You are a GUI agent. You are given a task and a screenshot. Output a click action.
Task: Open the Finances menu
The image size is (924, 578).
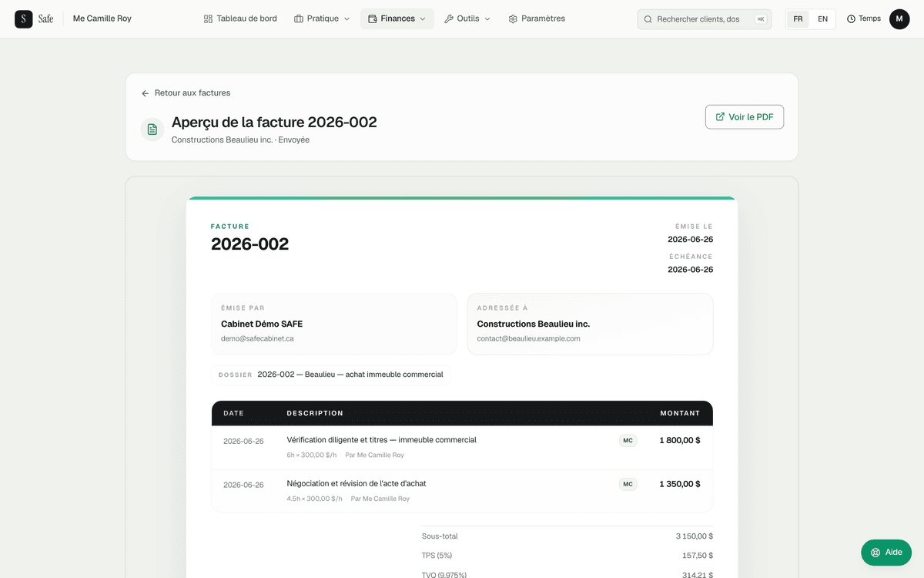(x=397, y=18)
